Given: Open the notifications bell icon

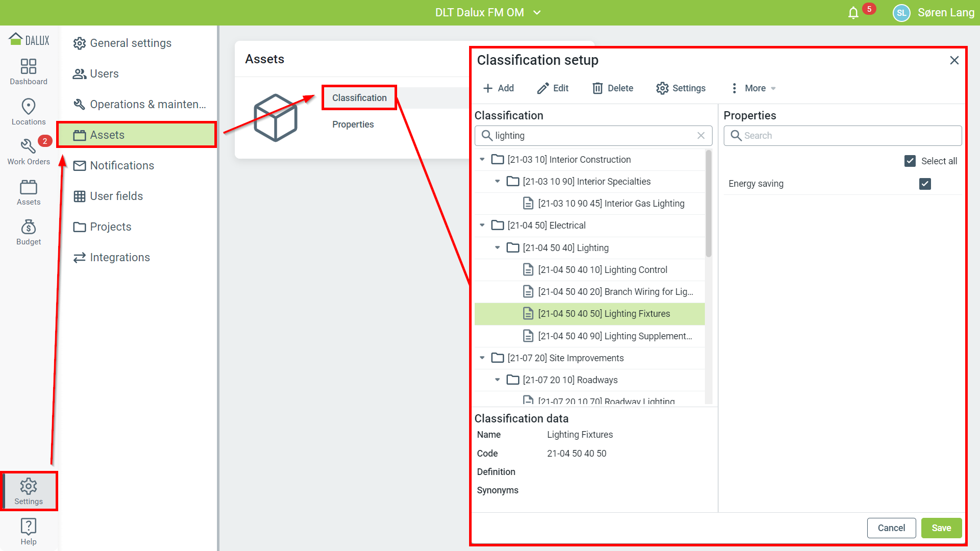Looking at the screenshot, I should point(853,13).
